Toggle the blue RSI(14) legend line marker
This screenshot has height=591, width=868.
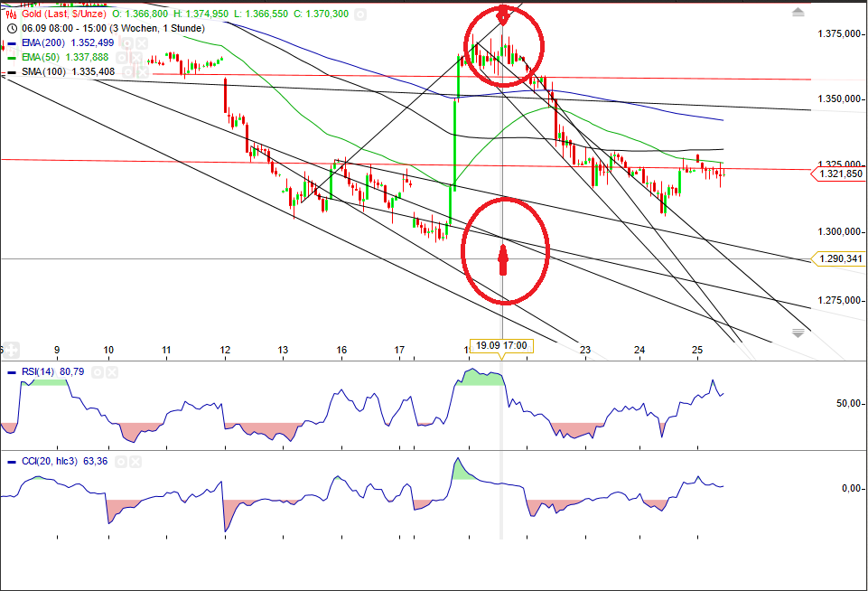coord(11,372)
